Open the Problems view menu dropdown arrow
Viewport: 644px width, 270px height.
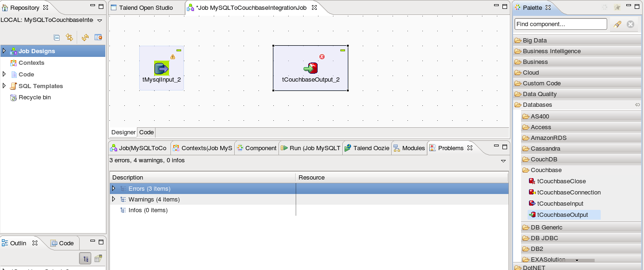click(x=503, y=161)
